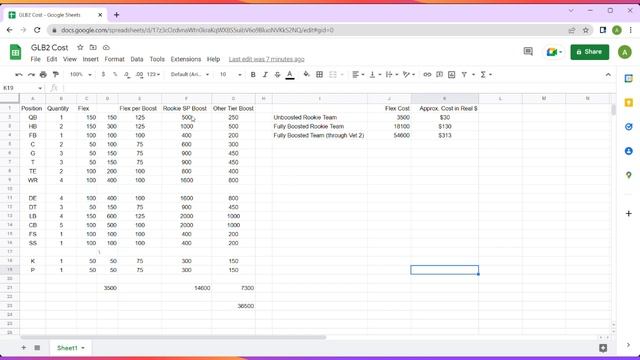
Task: Collapse the toolbar with up chevron
Action: pos(608,75)
